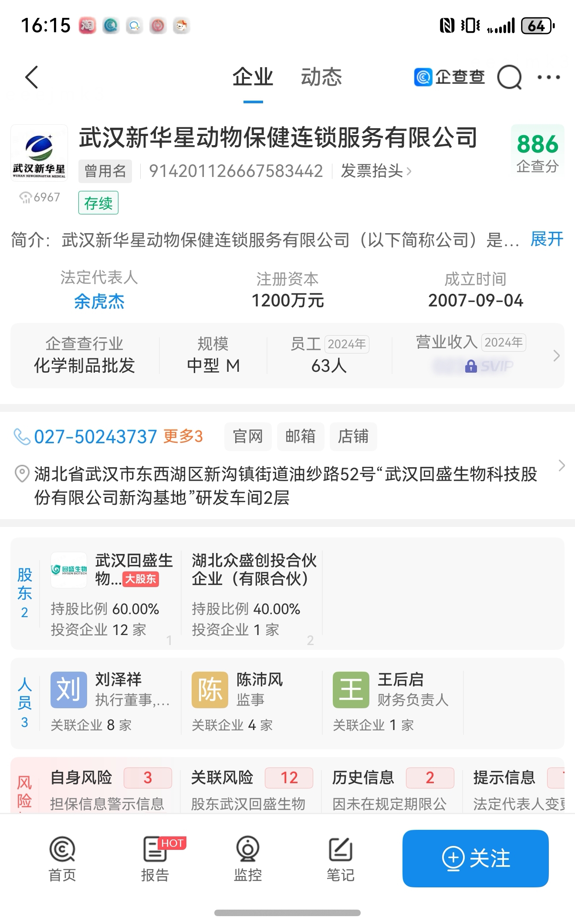Image resolution: width=575 pixels, height=924 pixels.
Task: Tap the battery indicator in status bar
Action: (538, 26)
